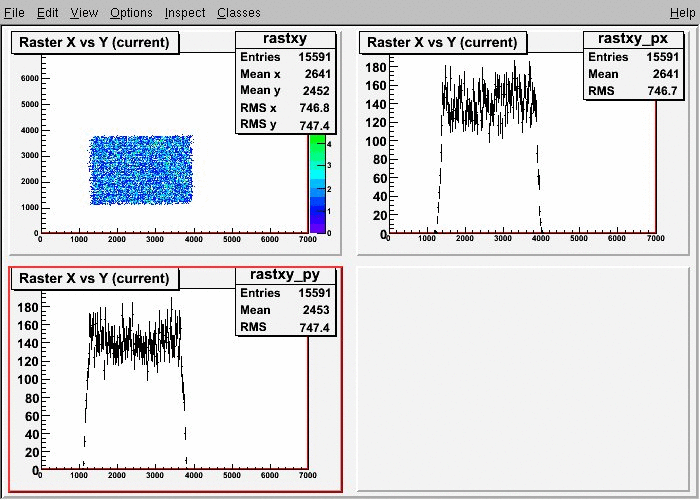Click the empty bottom-right pad
This screenshot has height=500, width=700.
523,379
